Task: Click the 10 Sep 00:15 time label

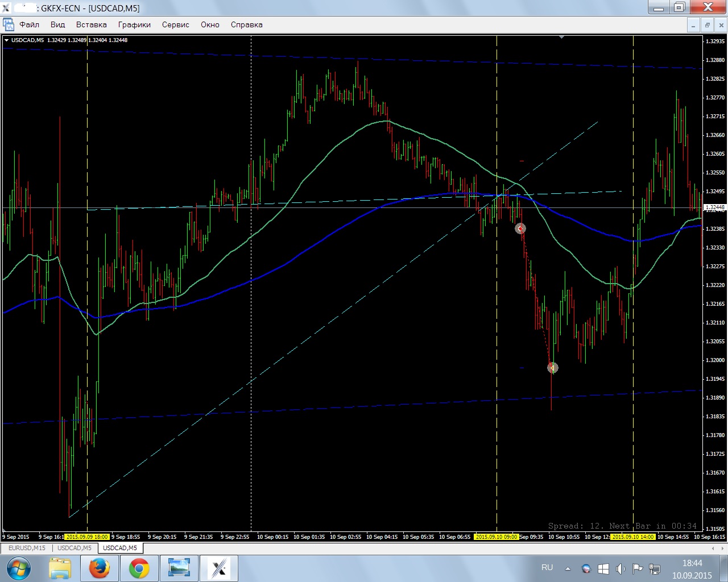Action: [273, 537]
